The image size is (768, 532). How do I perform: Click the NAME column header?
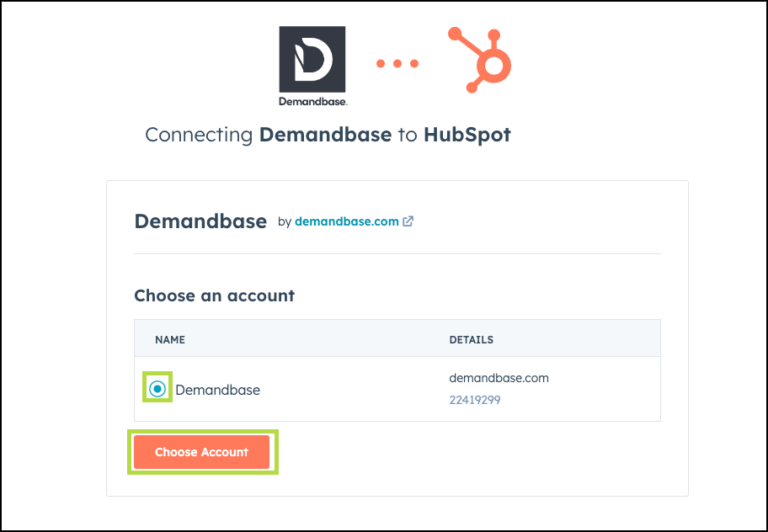coord(170,340)
